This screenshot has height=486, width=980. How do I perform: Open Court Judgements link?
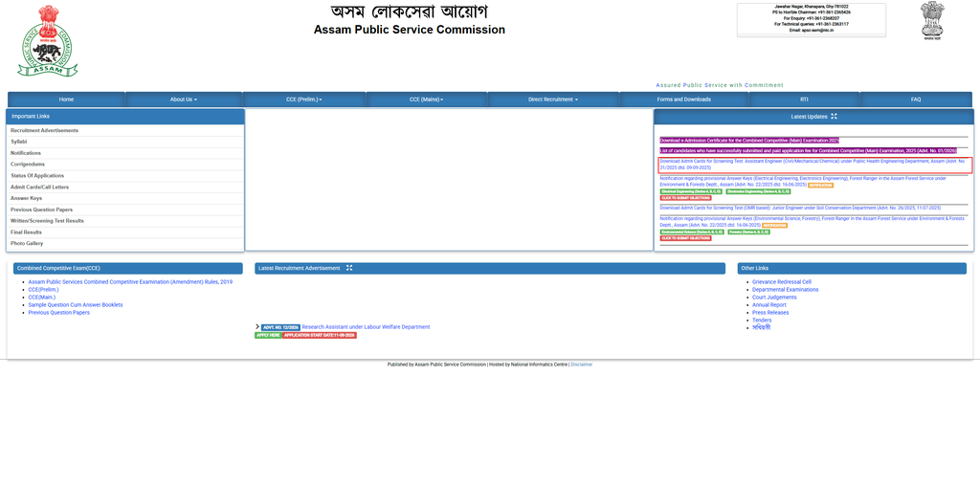774,298
